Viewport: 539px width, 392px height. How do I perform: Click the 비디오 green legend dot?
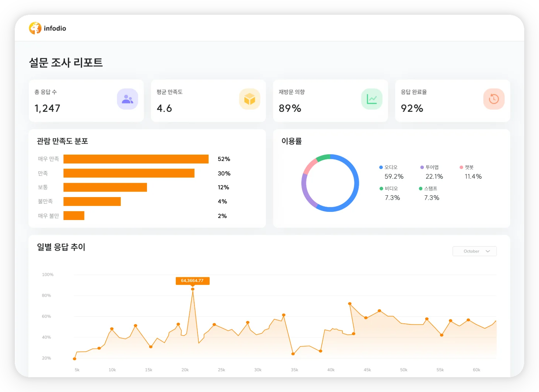[381, 189]
